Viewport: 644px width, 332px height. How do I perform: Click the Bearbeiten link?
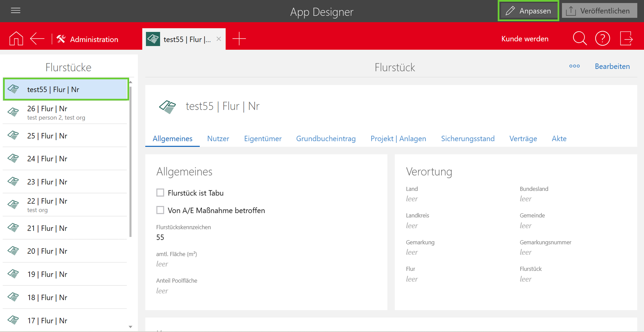[x=612, y=66]
